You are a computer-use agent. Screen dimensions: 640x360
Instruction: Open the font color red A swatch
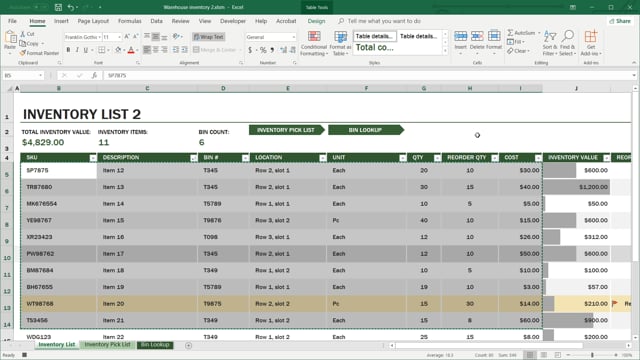pyautogui.click(x=131, y=50)
